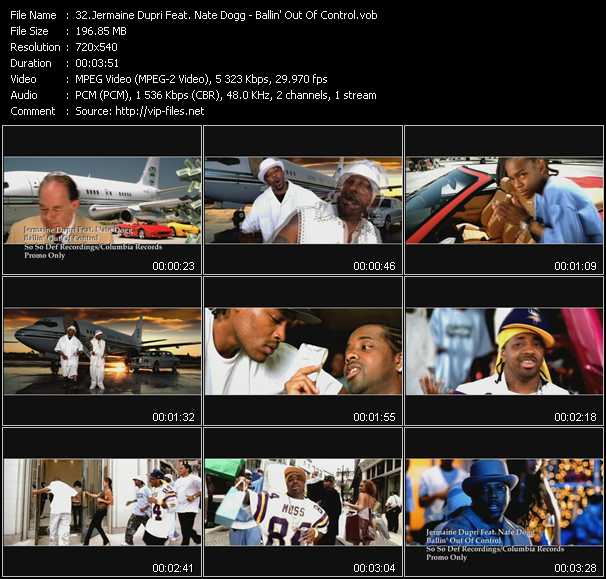Select the duration value 00:03:51
Image resolution: width=606 pixels, height=579 pixels.
(x=97, y=63)
